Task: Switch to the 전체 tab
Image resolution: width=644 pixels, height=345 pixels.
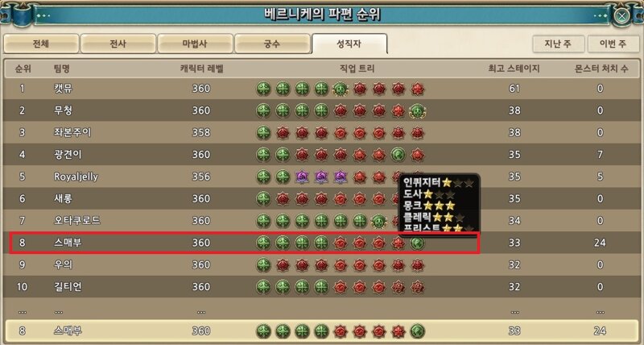Action: (x=41, y=44)
